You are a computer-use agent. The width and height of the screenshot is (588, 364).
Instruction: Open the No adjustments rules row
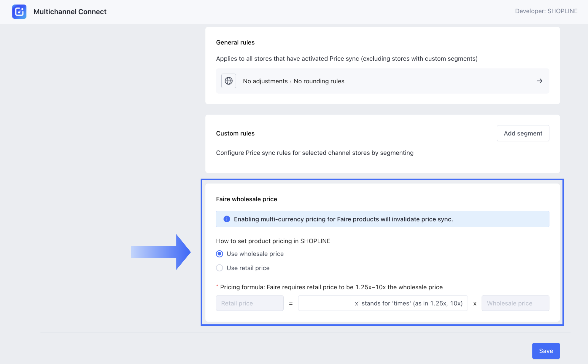[x=382, y=81]
